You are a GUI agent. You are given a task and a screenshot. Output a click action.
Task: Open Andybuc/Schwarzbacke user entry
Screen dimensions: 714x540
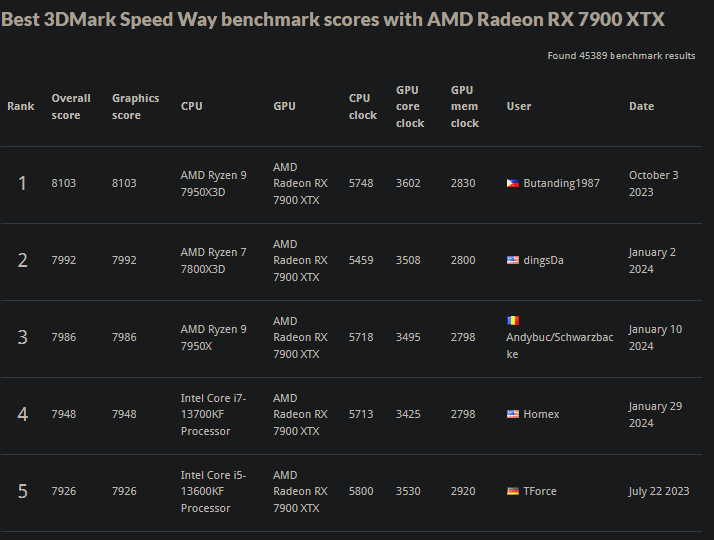(x=560, y=346)
